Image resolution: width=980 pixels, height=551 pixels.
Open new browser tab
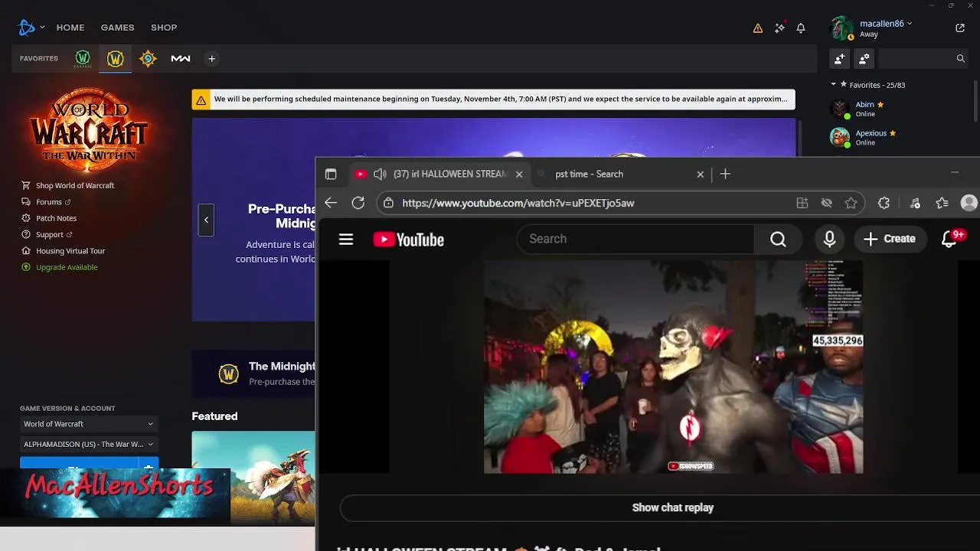pyautogui.click(x=725, y=174)
